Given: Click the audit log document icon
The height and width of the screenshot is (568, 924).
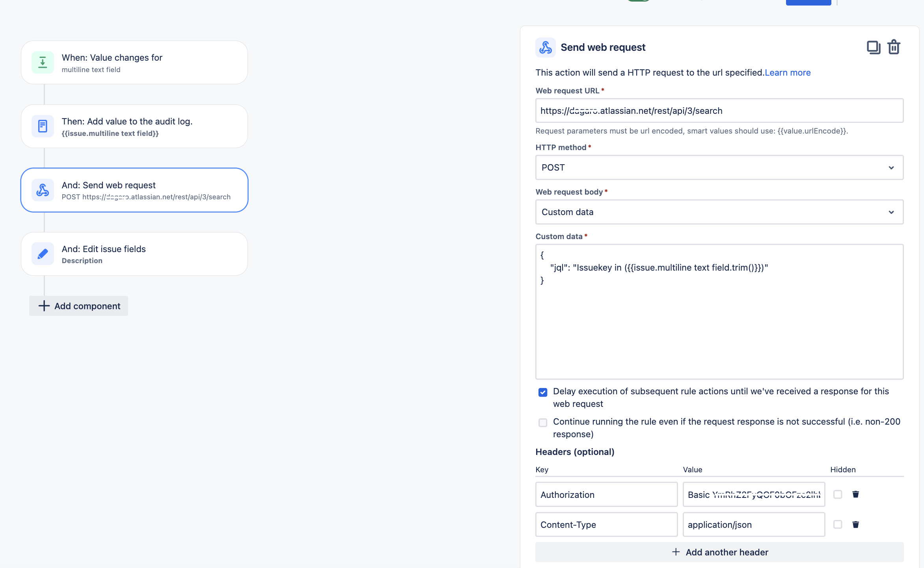Looking at the screenshot, I should pyautogui.click(x=43, y=126).
